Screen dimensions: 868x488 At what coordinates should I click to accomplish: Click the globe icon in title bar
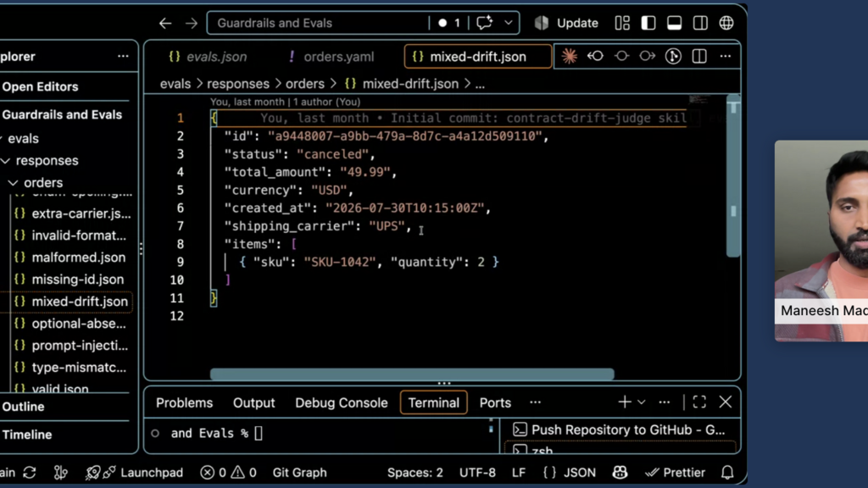click(726, 23)
